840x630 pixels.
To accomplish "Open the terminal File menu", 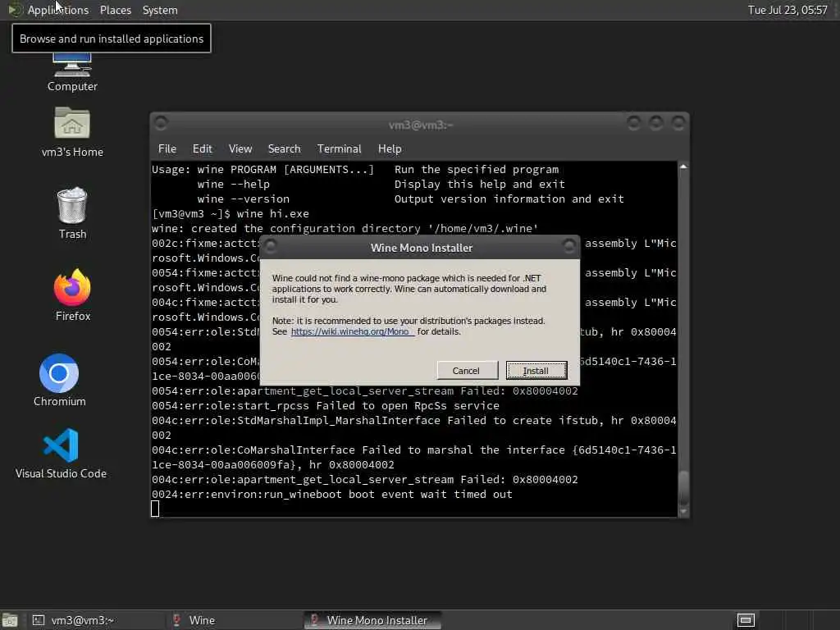I will (167, 149).
